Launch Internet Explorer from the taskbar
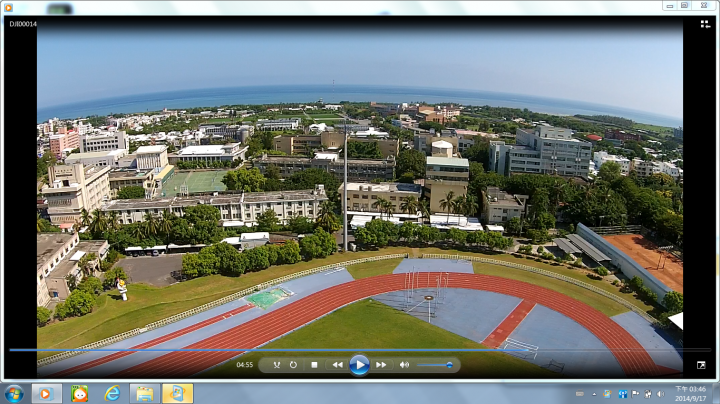The image size is (720, 404). pyautogui.click(x=112, y=393)
